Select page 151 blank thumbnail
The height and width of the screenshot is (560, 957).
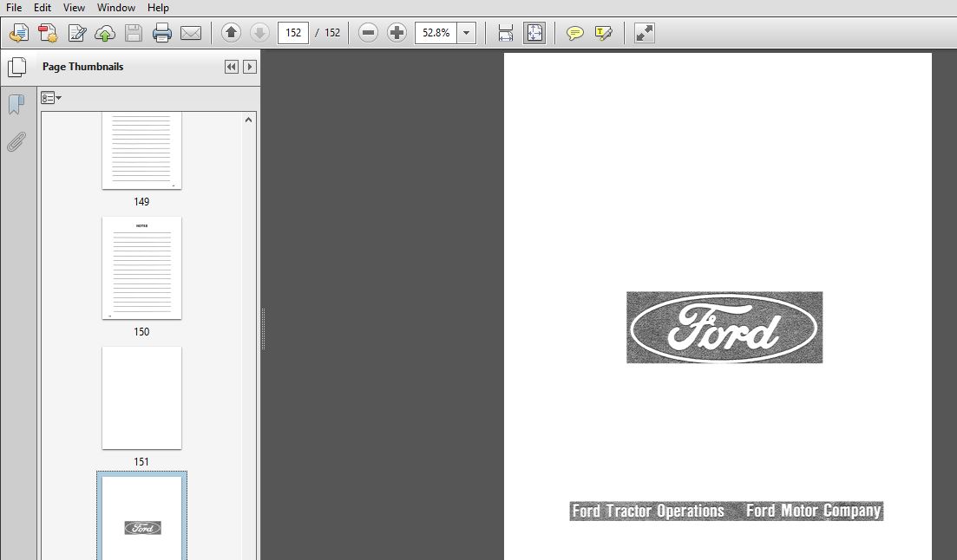click(141, 398)
